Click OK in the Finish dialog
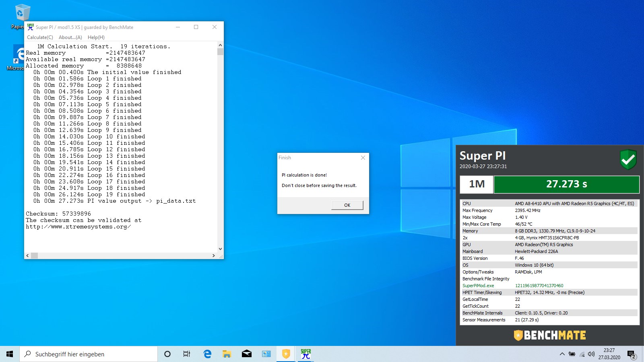Image resolution: width=644 pixels, height=362 pixels. [347, 205]
